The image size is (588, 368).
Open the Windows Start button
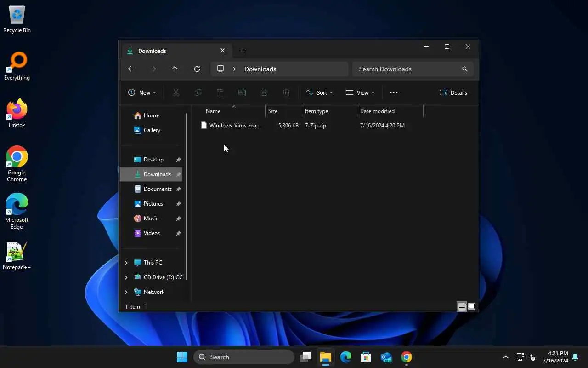182,357
